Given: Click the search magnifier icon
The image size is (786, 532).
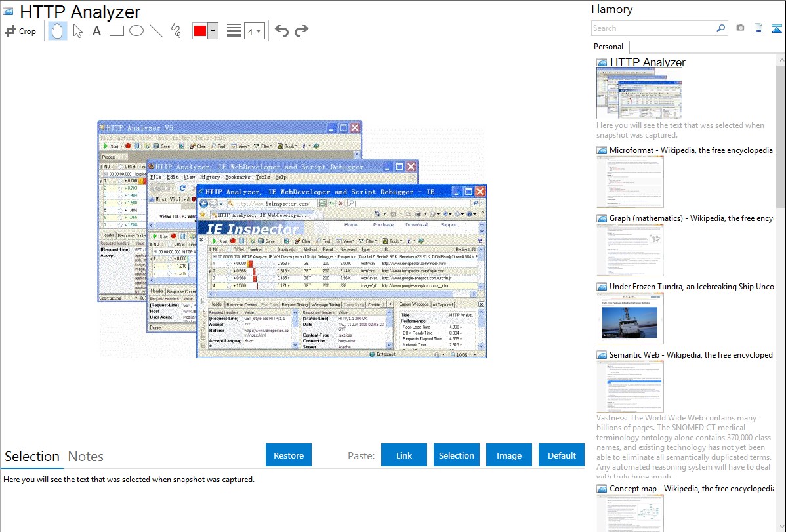Looking at the screenshot, I should pyautogui.click(x=721, y=28).
